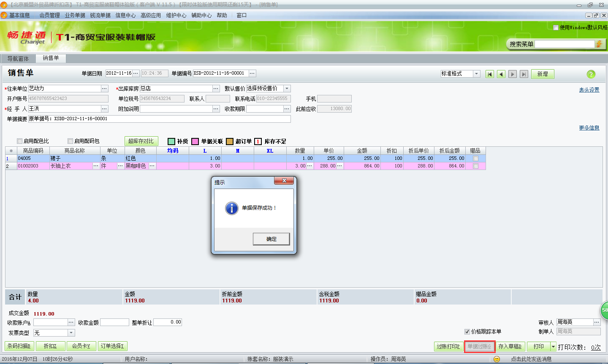Open 业务单据 menu

point(75,15)
